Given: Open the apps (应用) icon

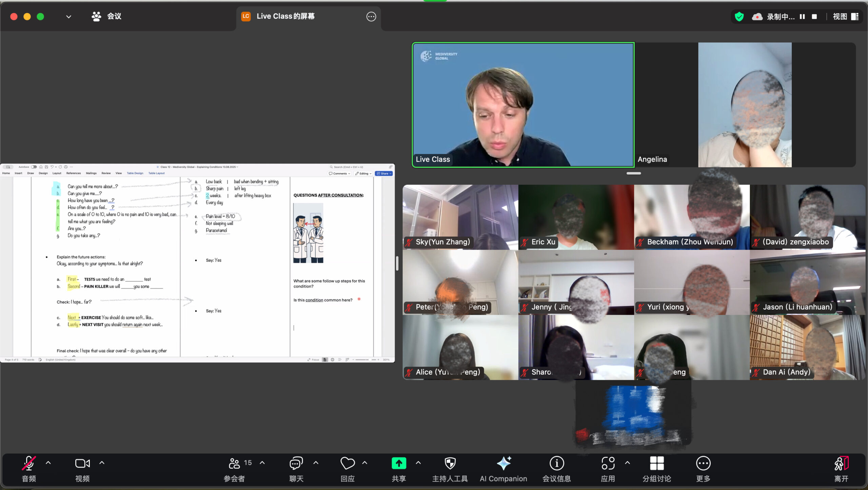Looking at the screenshot, I should (608, 464).
